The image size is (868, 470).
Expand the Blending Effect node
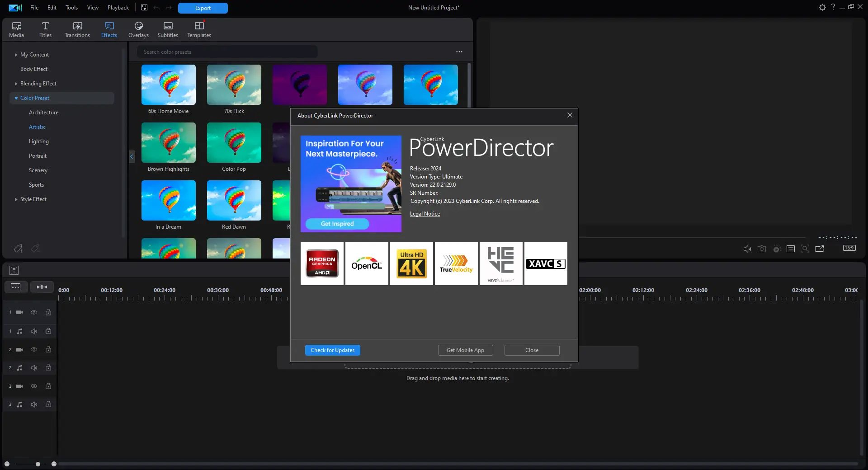[x=16, y=84]
